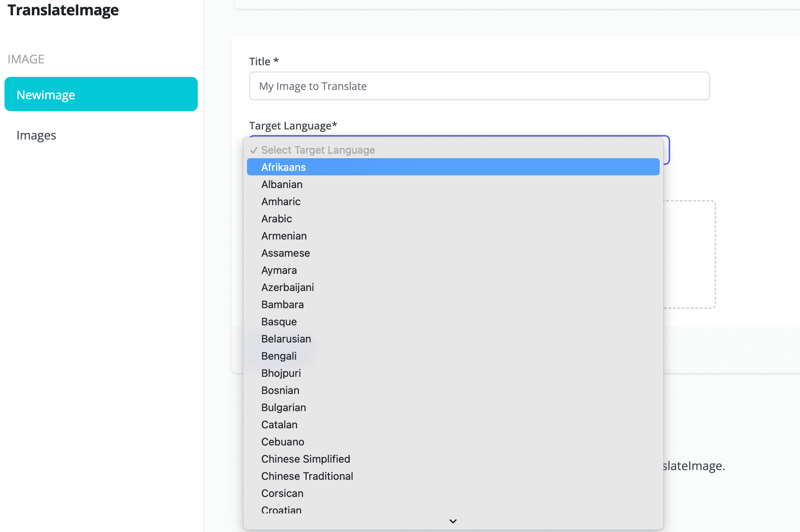Open the Images section in sidebar

[37, 135]
